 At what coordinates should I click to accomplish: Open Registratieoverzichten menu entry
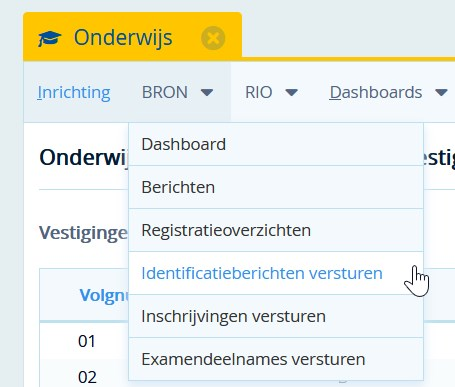[x=276, y=230]
